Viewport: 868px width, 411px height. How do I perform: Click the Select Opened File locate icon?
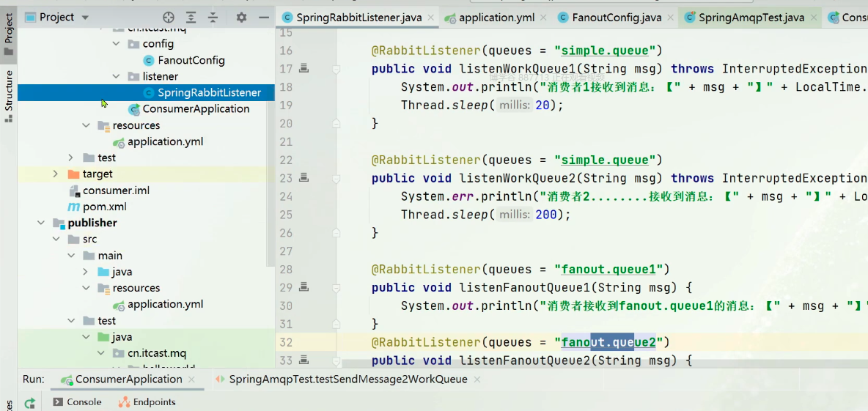click(169, 17)
